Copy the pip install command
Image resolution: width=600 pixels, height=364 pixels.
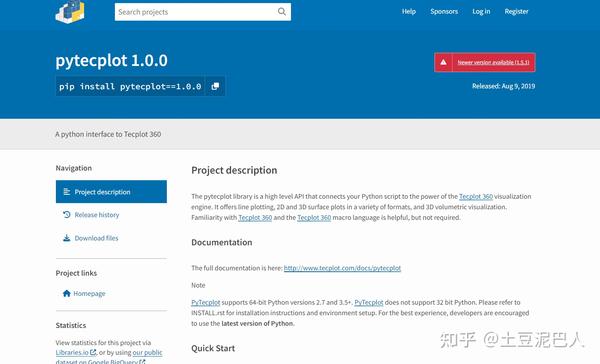click(215, 86)
